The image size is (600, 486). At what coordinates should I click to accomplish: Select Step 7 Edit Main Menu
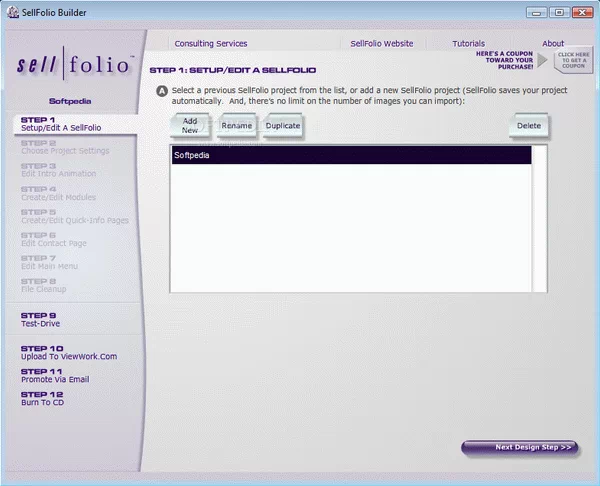click(x=49, y=262)
